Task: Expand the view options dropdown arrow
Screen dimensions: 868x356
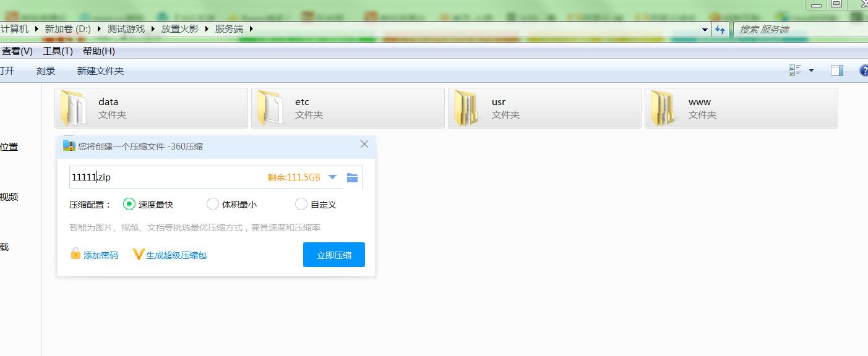Action: (811, 70)
